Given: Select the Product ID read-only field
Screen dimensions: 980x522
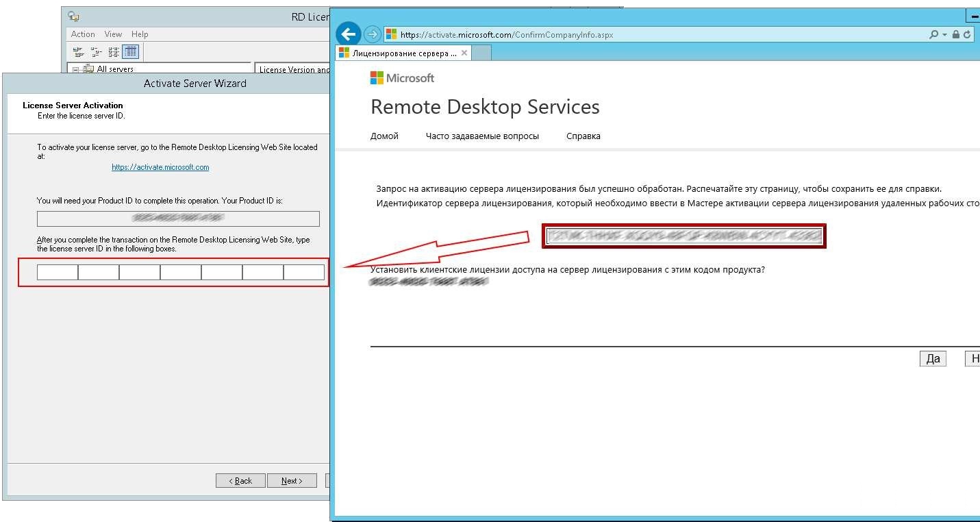Looking at the screenshot, I should [178, 219].
